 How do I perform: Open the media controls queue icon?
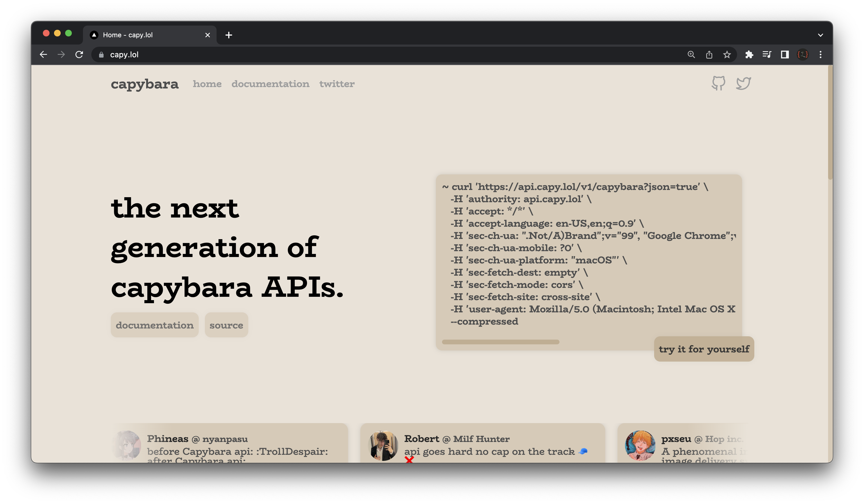click(767, 55)
